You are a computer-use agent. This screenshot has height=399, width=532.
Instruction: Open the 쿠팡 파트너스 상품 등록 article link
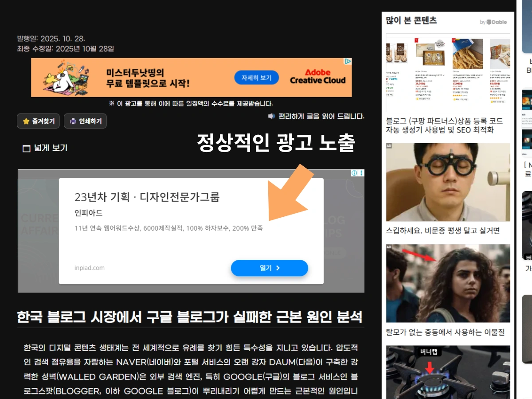pos(444,125)
